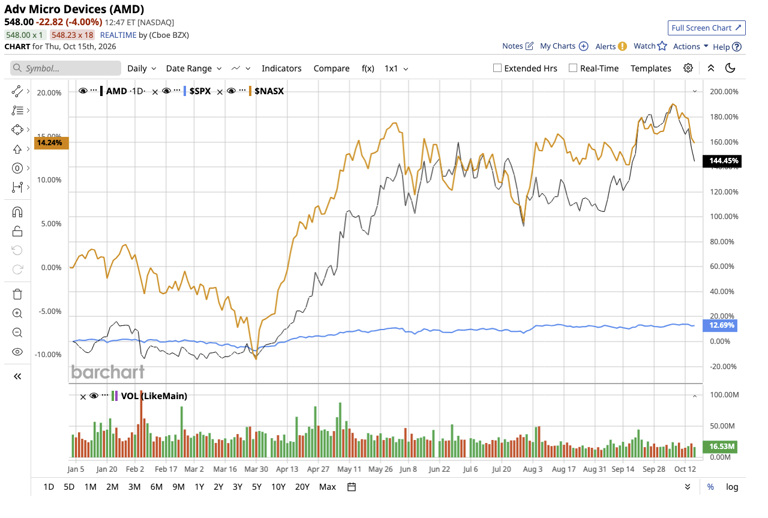Open the Templates menu
The image size is (768, 518).
click(650, 69)
